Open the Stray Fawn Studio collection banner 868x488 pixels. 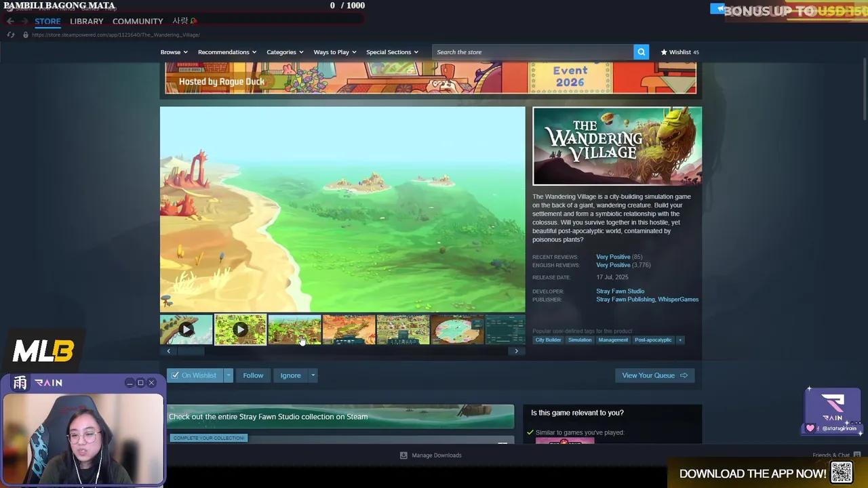[x=340, y=417]
